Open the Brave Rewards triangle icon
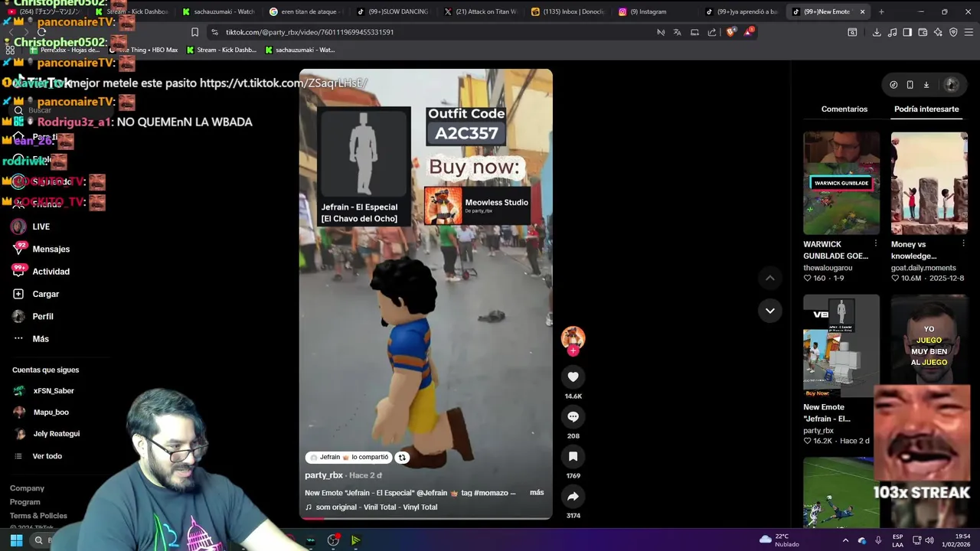The image size is (980, 551). [750, 32]
